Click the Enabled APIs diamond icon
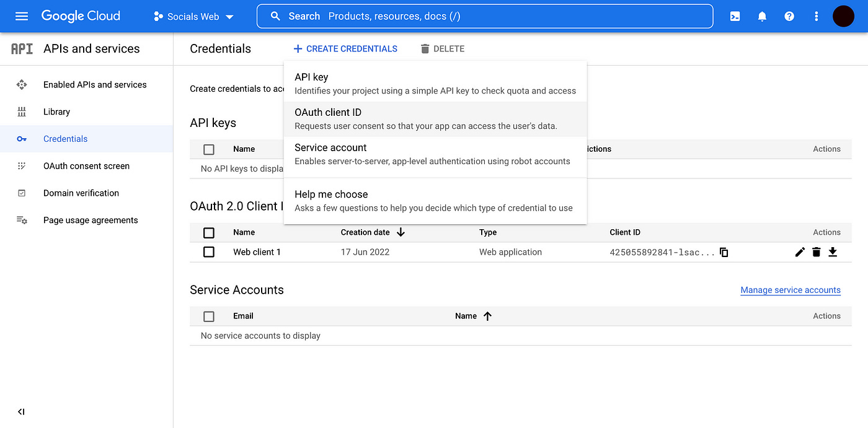Image resolution: width=868 pixels, height=428 pixels. tap(22, 85)
